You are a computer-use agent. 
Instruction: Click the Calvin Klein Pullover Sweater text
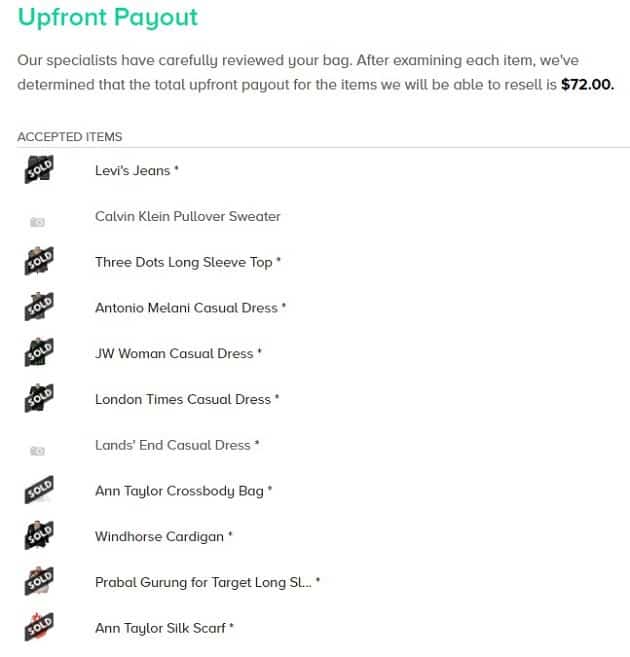[188, 216]
